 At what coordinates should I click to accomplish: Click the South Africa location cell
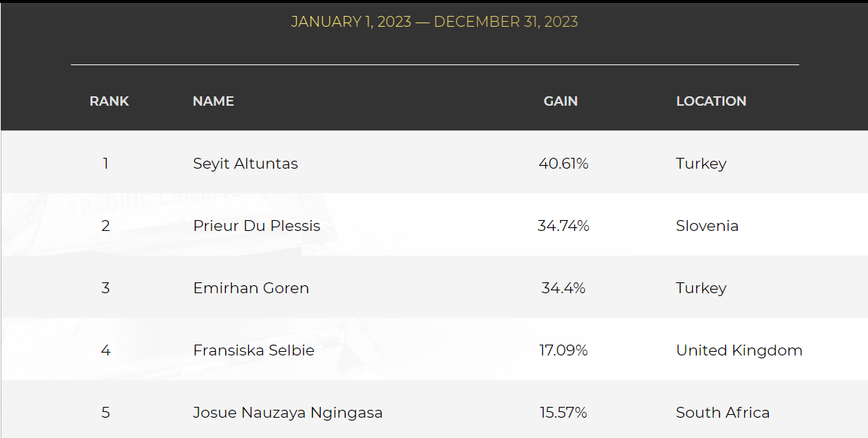722,413
